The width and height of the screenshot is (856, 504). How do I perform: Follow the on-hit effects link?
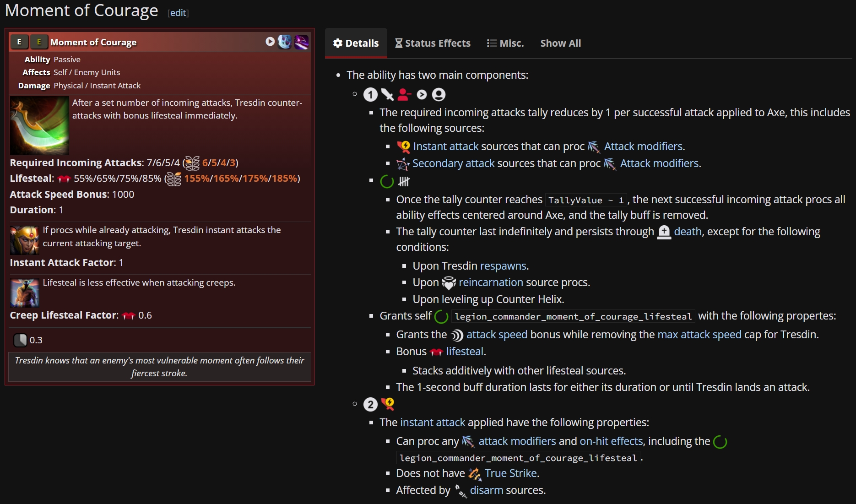611,441
